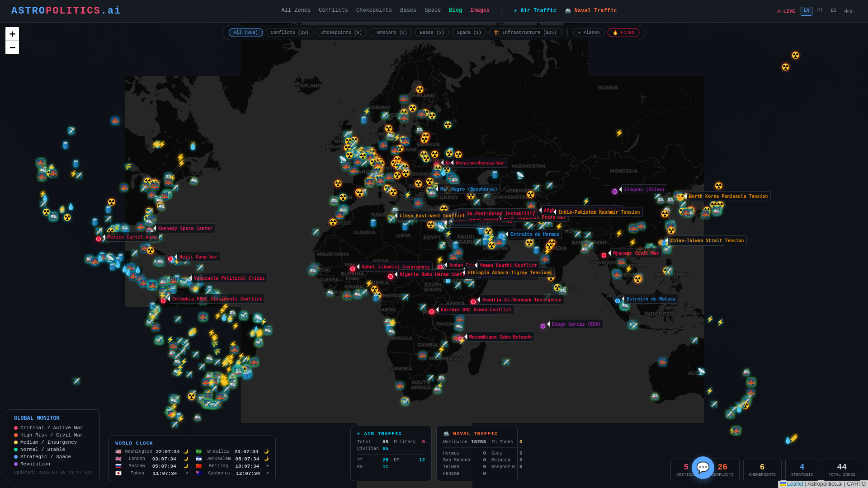Image resolution: width=868 pixels, height=488 pixels.
Task: Open North Korea Peninsula Tension label
Action: [728, 196]
